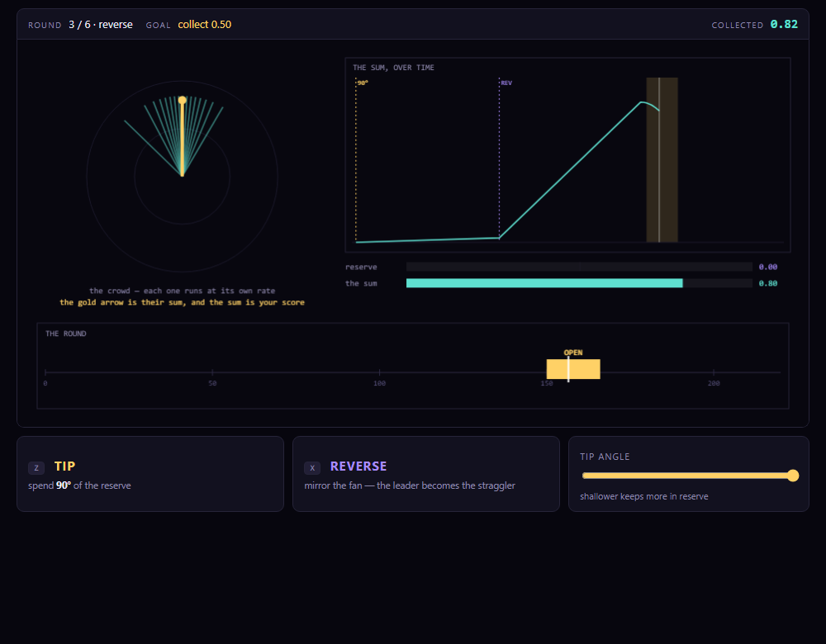The width and height of the screenshot is (826, 644).
Task: Click the '3 / 6 · reverse' round indicator
Action: tap(101, 25)
